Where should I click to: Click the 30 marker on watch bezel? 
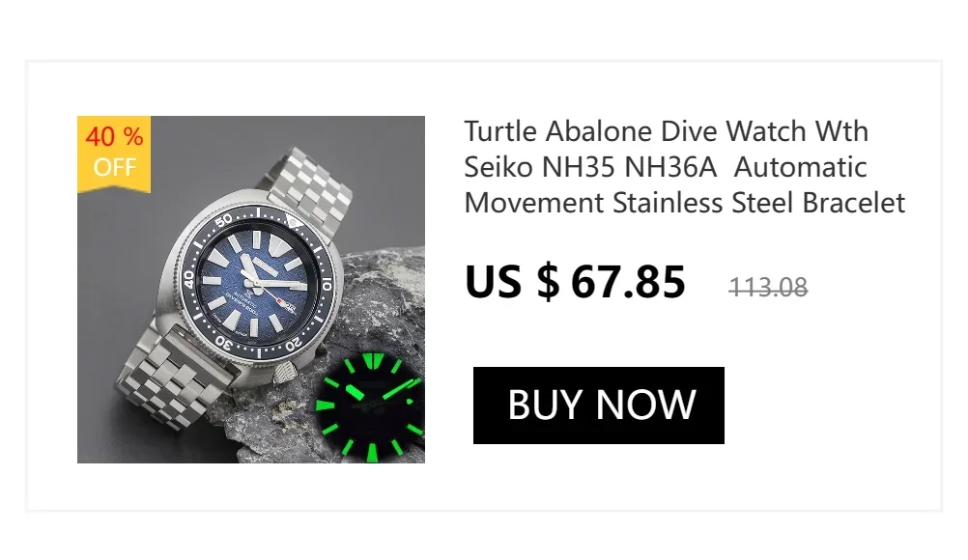click(x=224, y=343)
